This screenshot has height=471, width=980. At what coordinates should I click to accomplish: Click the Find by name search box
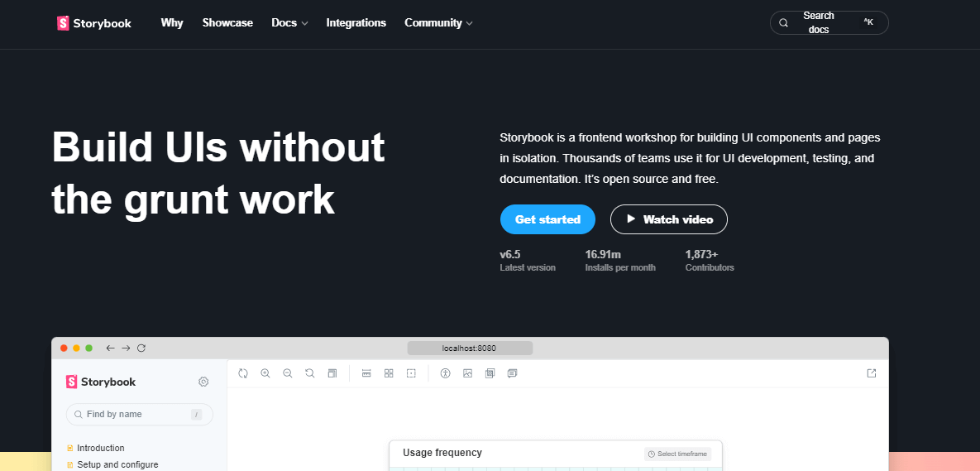tap(140, 414)
